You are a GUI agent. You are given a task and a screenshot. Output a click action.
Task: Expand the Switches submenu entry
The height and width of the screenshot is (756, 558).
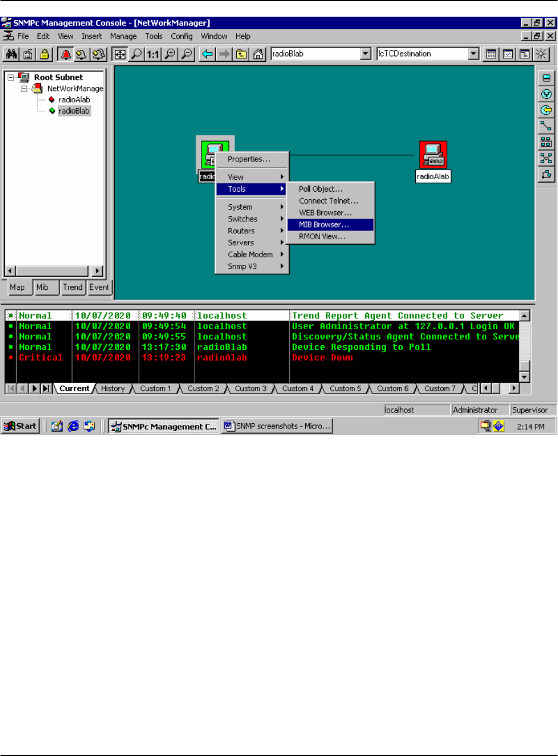(252, 219)
